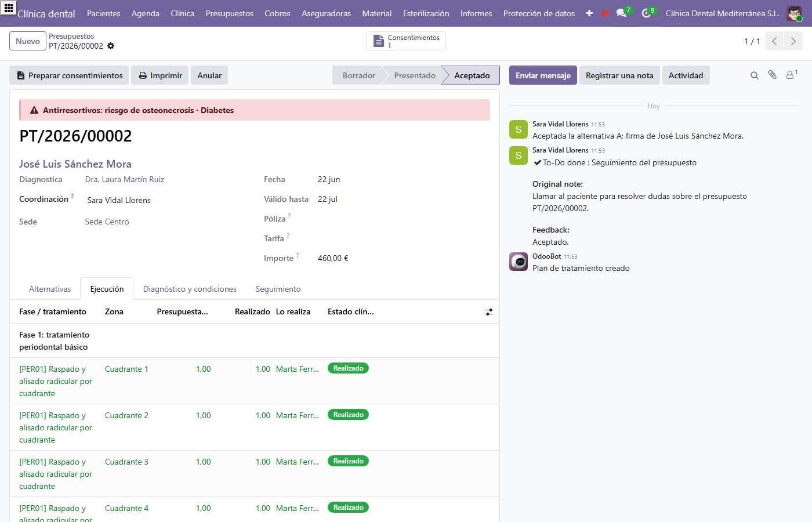Go to next record arrow

coord(793,41)
